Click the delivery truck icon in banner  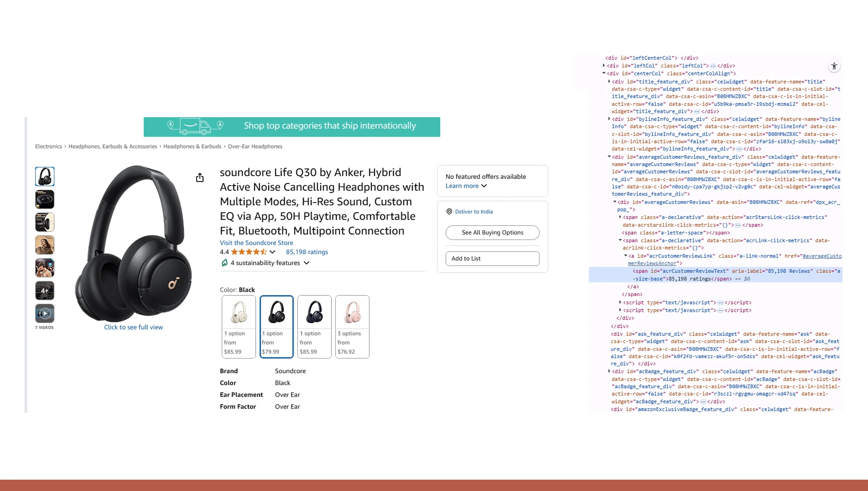pos(194,126)
